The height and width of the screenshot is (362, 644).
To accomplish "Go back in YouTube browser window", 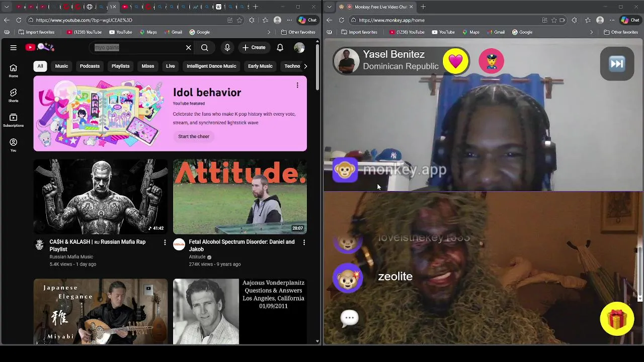I will (x=7, y=20).
